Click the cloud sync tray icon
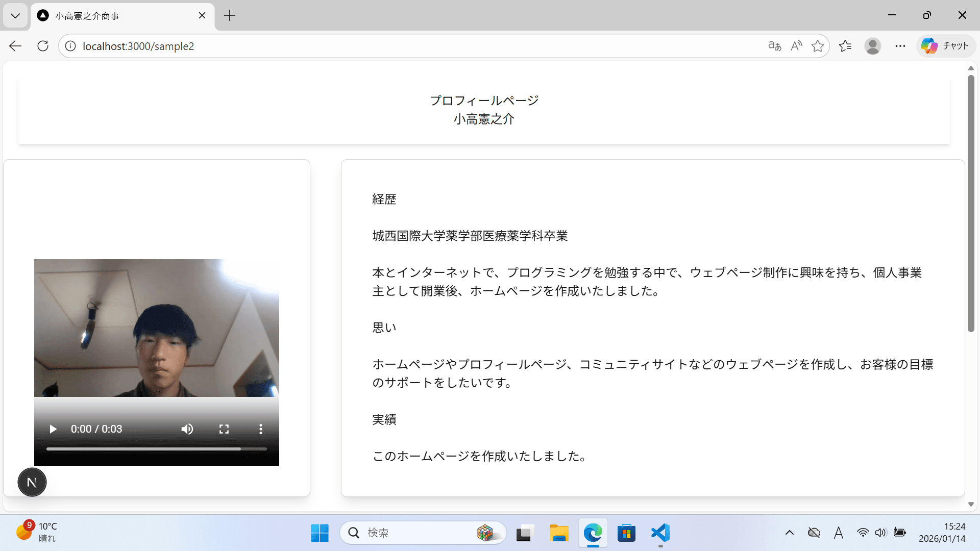Viewport: 980px width, 551px height. click(x=814, y=533)
